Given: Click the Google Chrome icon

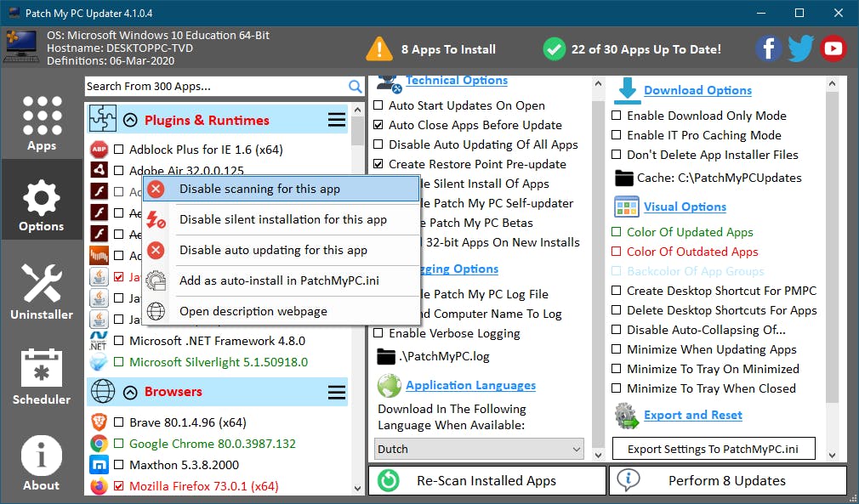Looking at the screenshot, I should pos(100,444).
